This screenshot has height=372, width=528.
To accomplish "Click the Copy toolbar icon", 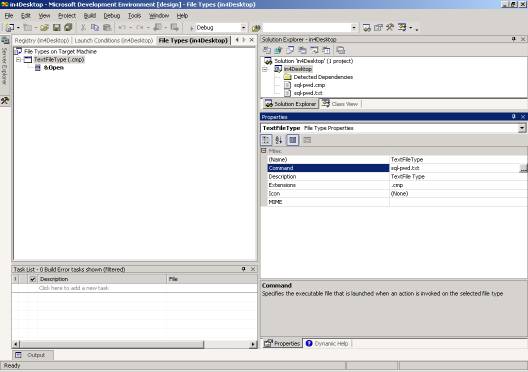I will [x=95, y=28].
